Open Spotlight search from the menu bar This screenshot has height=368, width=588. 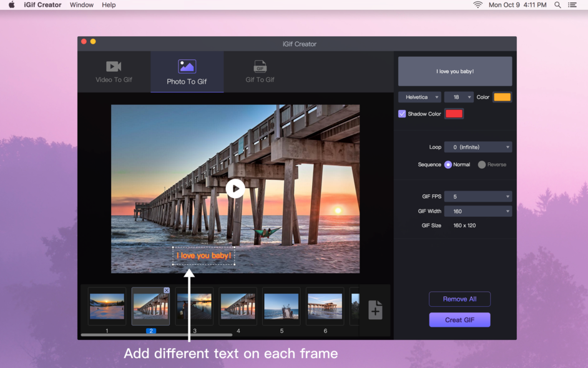557,4
